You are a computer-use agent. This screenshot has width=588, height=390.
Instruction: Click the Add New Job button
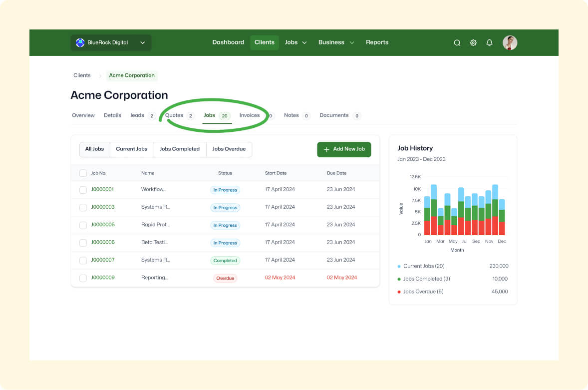[344, 149]
